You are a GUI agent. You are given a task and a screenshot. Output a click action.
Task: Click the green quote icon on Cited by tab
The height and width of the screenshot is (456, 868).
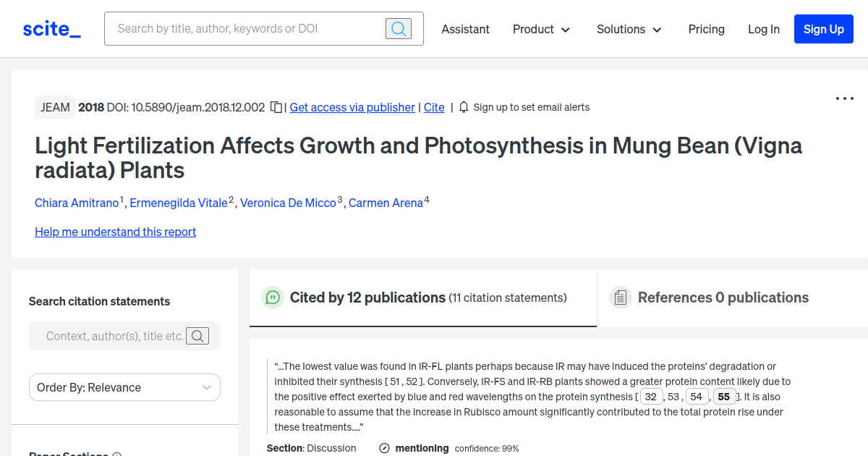coord(273,297)
